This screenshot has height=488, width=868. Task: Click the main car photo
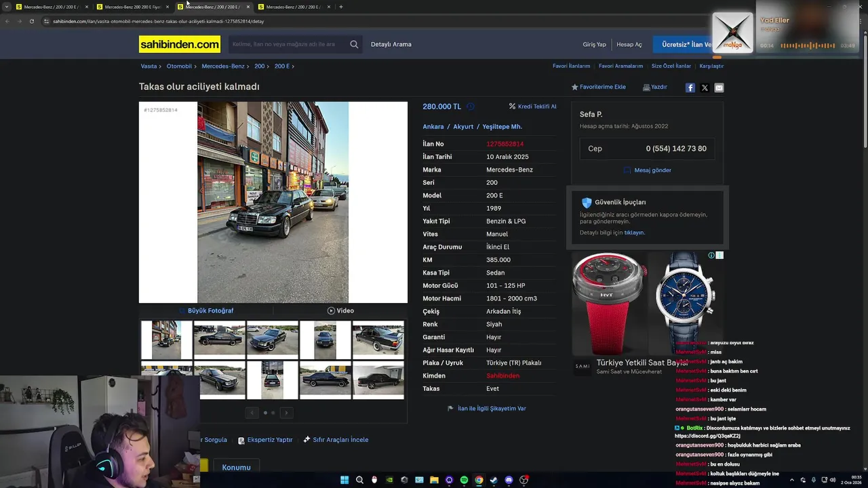[273, 202]
